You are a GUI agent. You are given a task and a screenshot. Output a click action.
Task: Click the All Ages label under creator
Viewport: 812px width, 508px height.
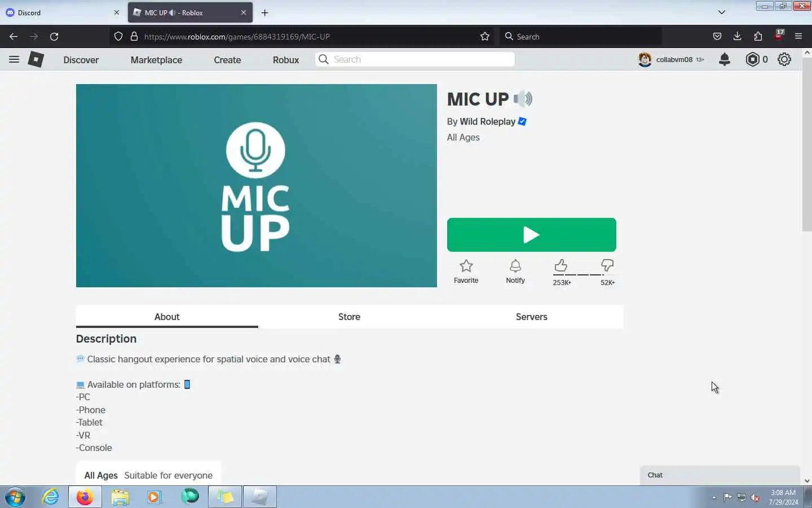tap(464, 137)
